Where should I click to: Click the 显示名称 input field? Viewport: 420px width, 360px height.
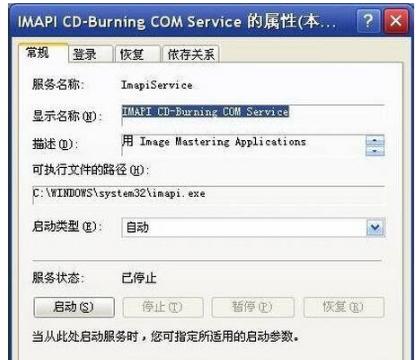[253, 115]
